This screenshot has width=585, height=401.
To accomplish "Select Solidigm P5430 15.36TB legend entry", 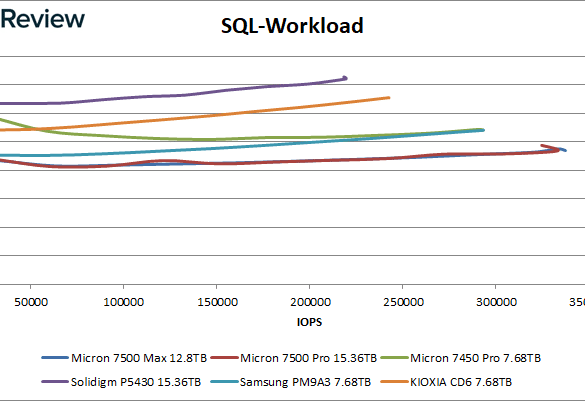I will pyautogui.click(x=121, y=382).
